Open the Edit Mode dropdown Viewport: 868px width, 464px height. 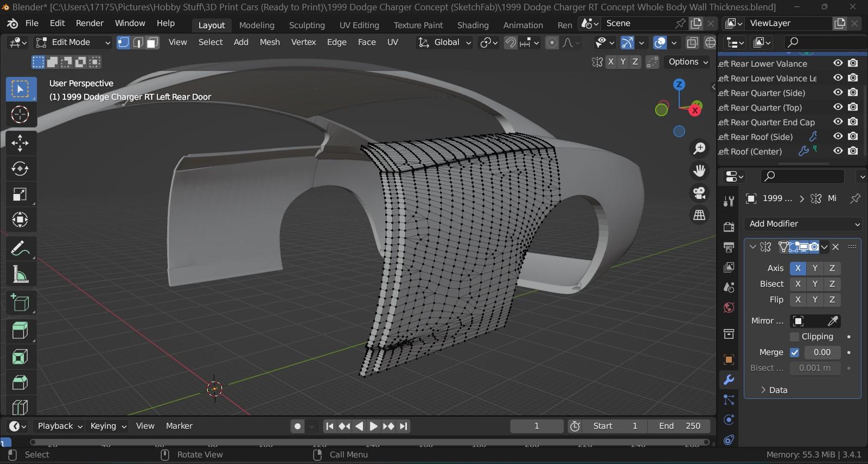73,42
